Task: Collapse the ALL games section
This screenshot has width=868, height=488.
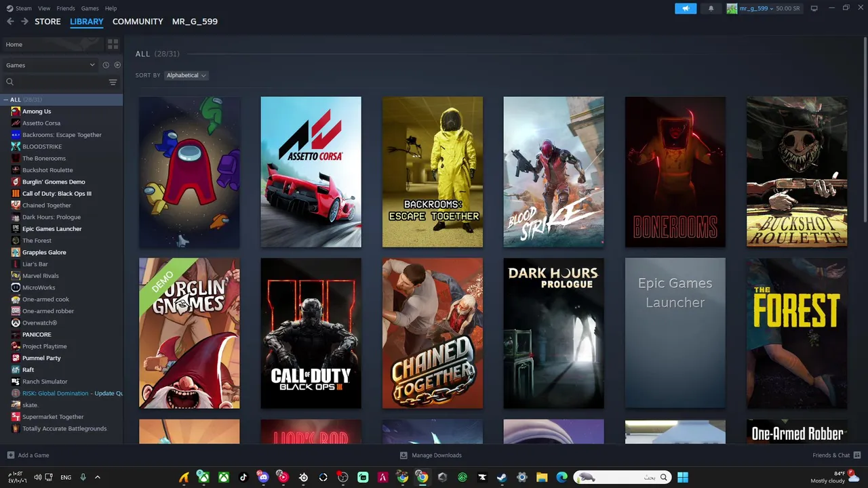Action: [6, 100]
